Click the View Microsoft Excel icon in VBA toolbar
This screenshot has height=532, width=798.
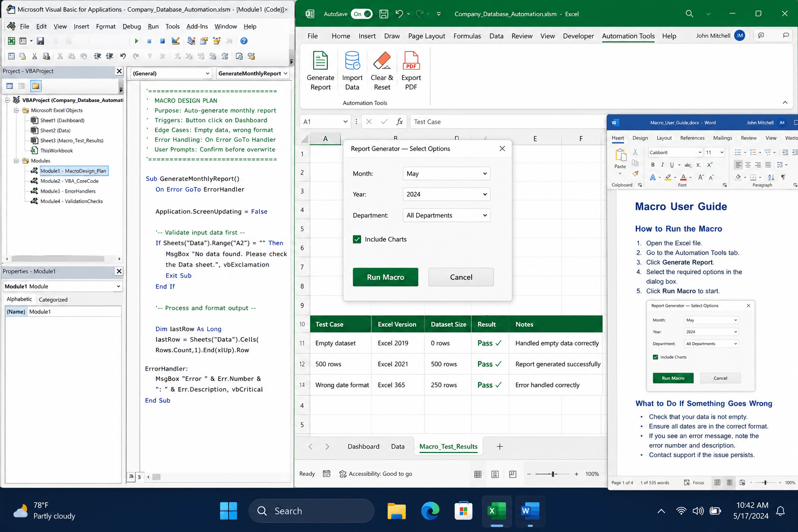pyautogui.click(x=11, y=41)
